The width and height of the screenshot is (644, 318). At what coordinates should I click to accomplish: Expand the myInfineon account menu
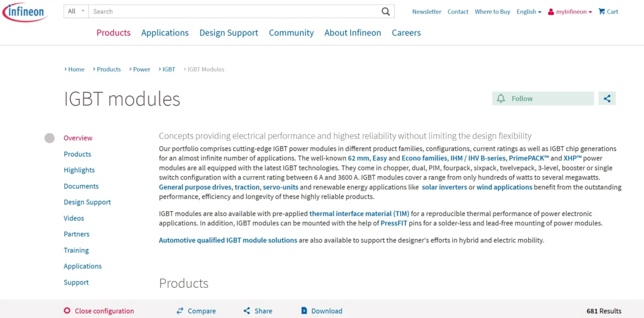tap(574, 11)
